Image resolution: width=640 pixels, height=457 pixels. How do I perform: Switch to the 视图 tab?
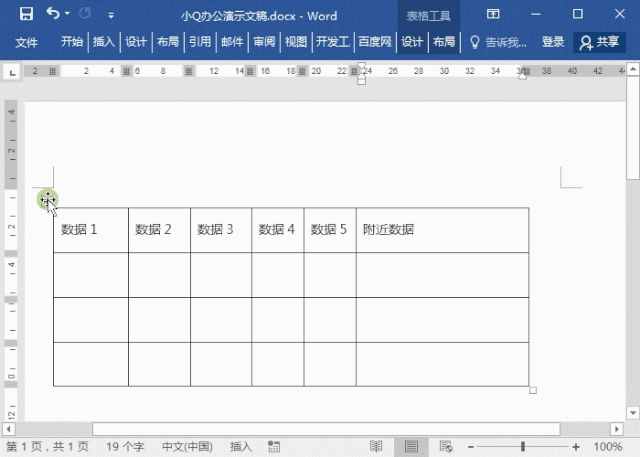point(296,42)
